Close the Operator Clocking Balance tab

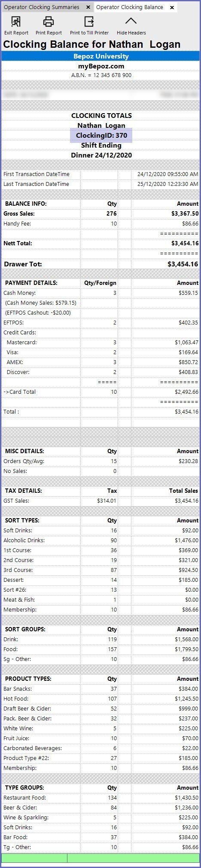[x=172, y=7]
